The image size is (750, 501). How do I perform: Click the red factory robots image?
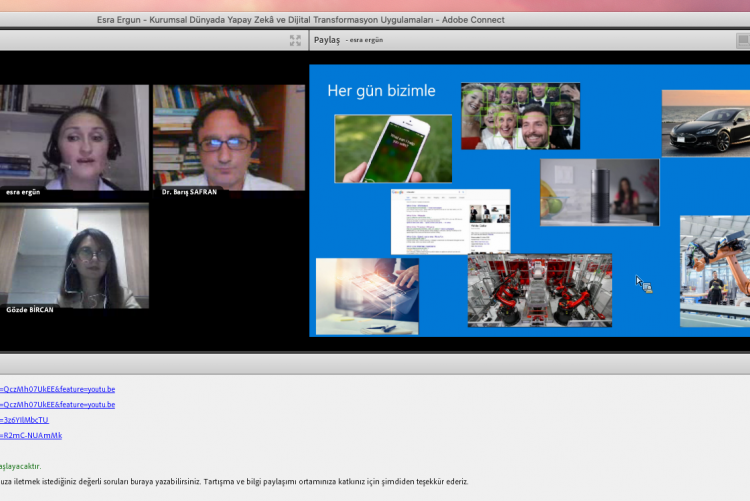click(539, 290)
